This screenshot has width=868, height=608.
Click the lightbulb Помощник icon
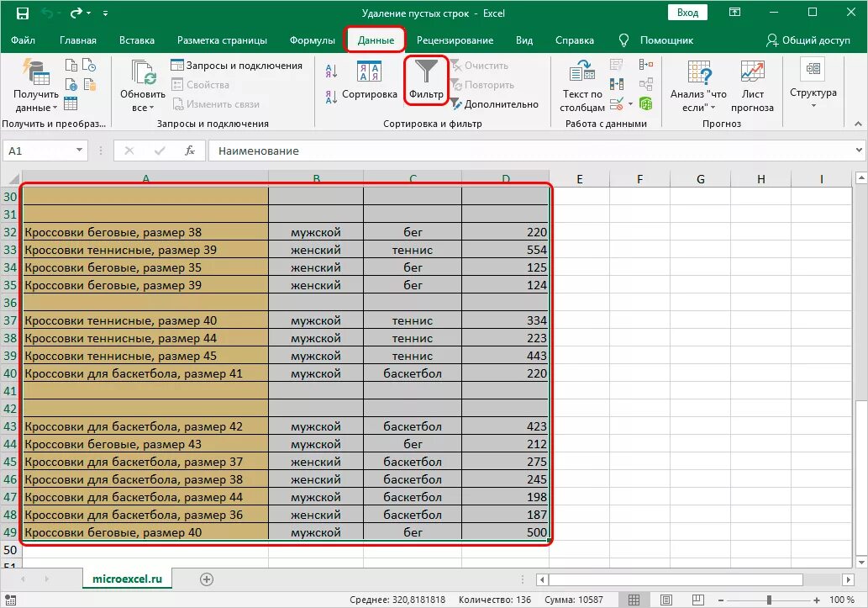(x=623, y=40)
